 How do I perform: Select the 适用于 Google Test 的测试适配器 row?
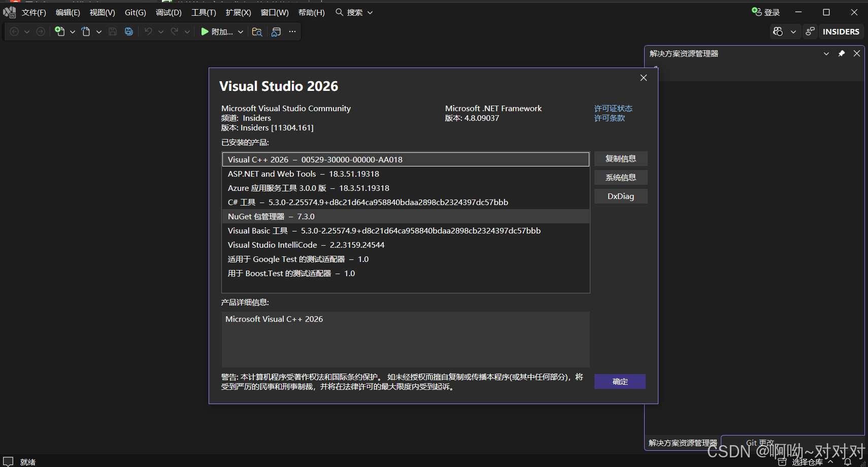pos(406,259)
